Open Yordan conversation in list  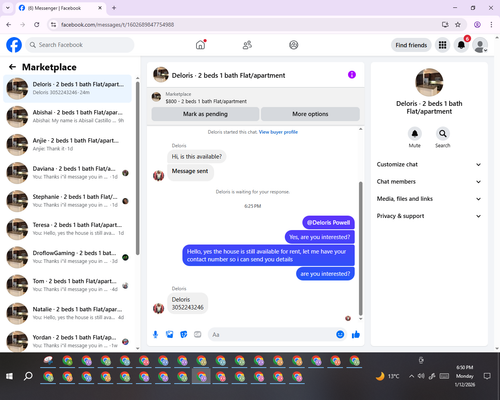67,341
